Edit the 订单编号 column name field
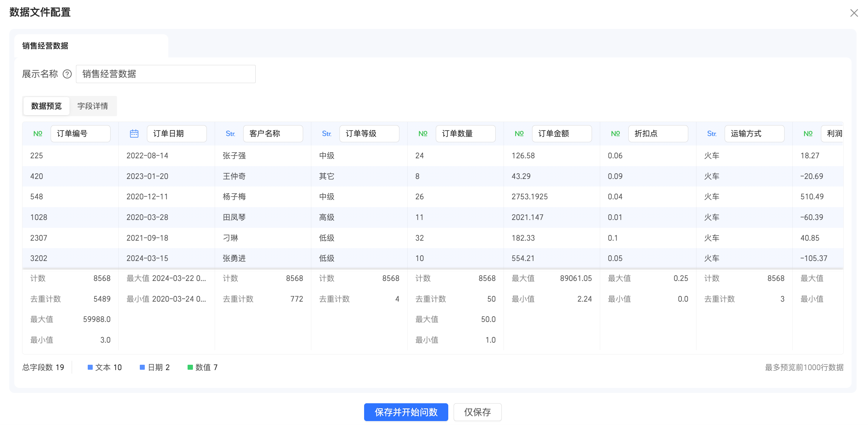 (x=81, y=134)
